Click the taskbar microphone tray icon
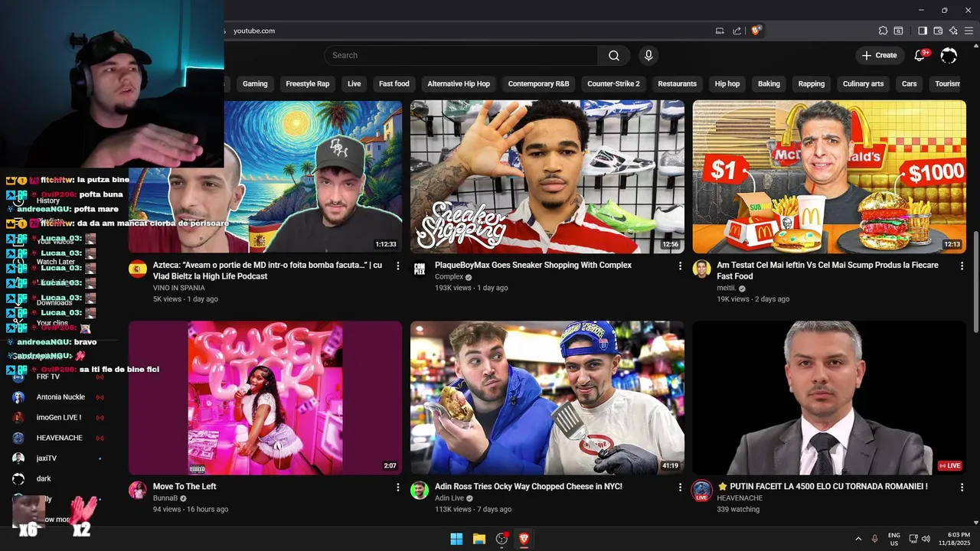 tap(875, 539)
